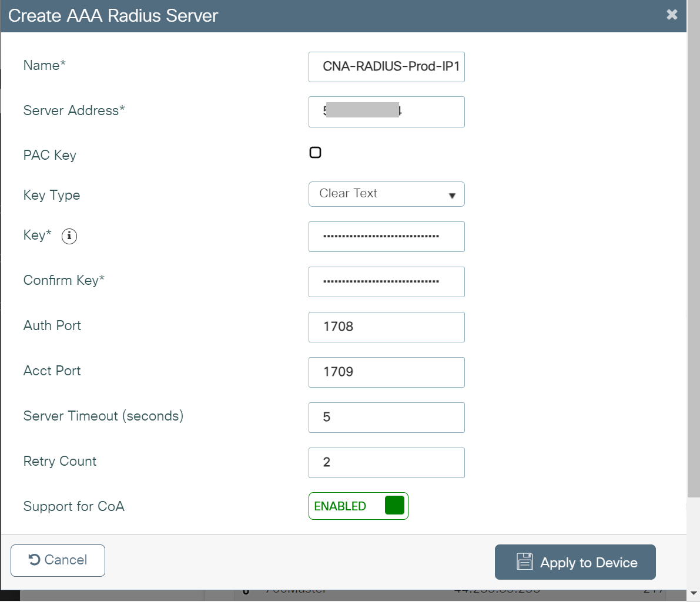The width and height of the screenshot is (700, 602).
Task: Click into the Server Address field
Action: (386, 112)
